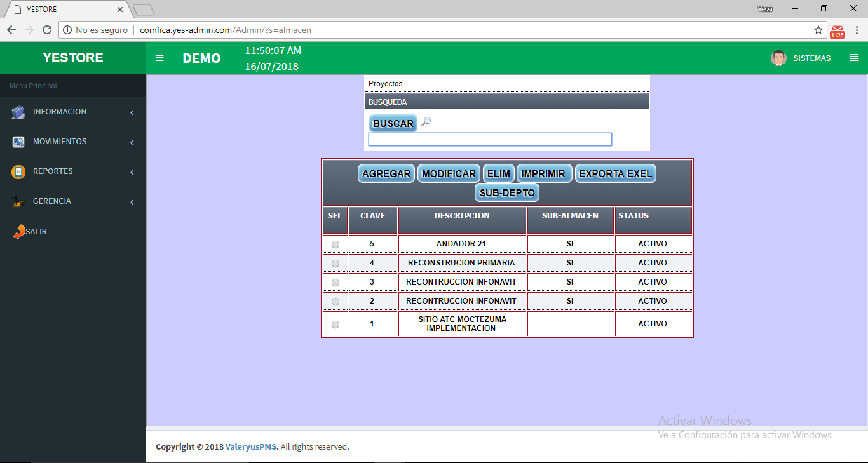The image size is (868, 463).
Task: Expand the REPORTES section
Action: click(x=53, y=171)
